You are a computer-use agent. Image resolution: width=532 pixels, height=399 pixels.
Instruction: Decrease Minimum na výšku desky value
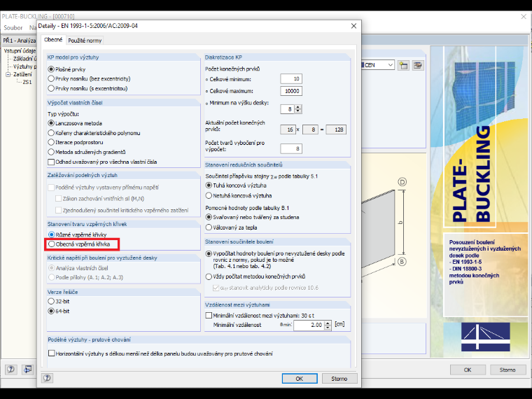coord(298,111)
